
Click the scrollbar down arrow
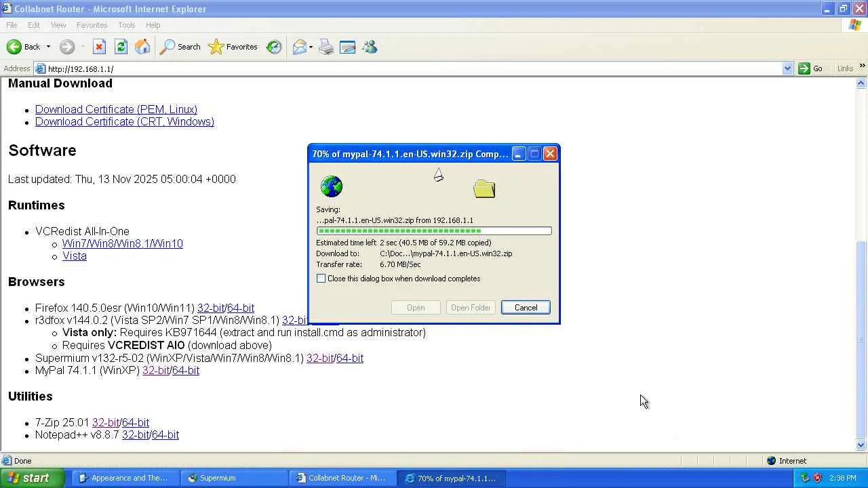(x=861, y=445)
